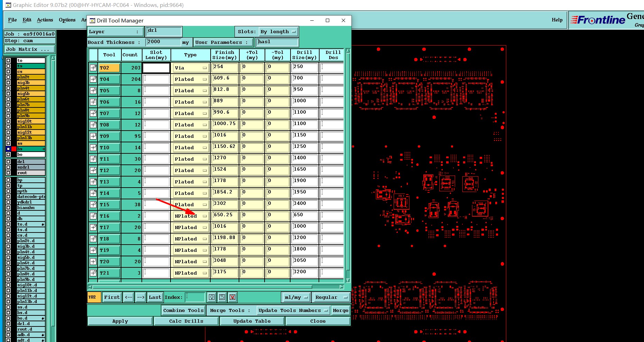Click the Calc Drills button
Image resolution: width=644 pixels, height=342 pixels.
pyautogui.click(x=186, y=321)
